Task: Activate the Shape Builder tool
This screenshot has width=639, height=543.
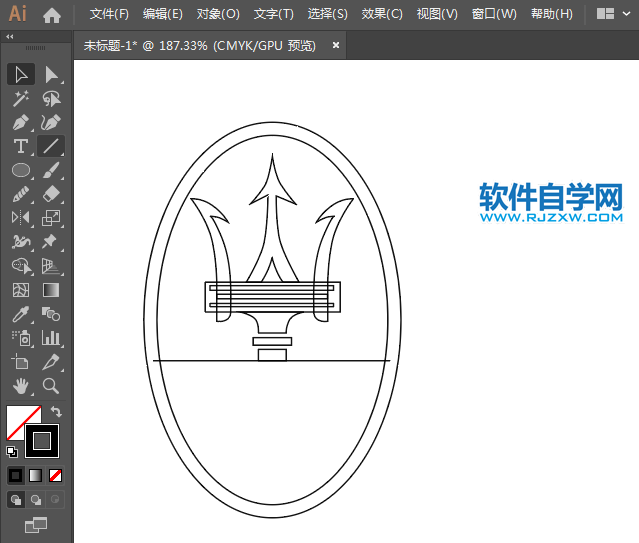Action: point(21,266)
